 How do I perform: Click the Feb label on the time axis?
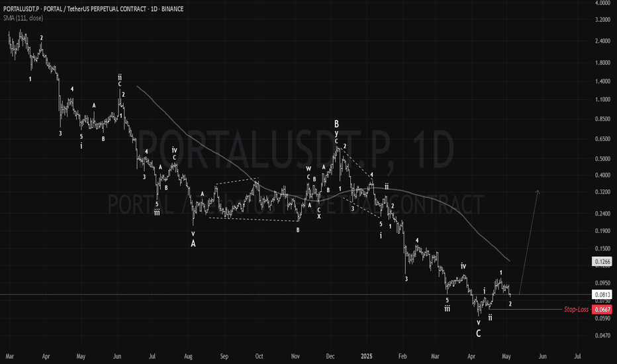(x=402, y=357)
